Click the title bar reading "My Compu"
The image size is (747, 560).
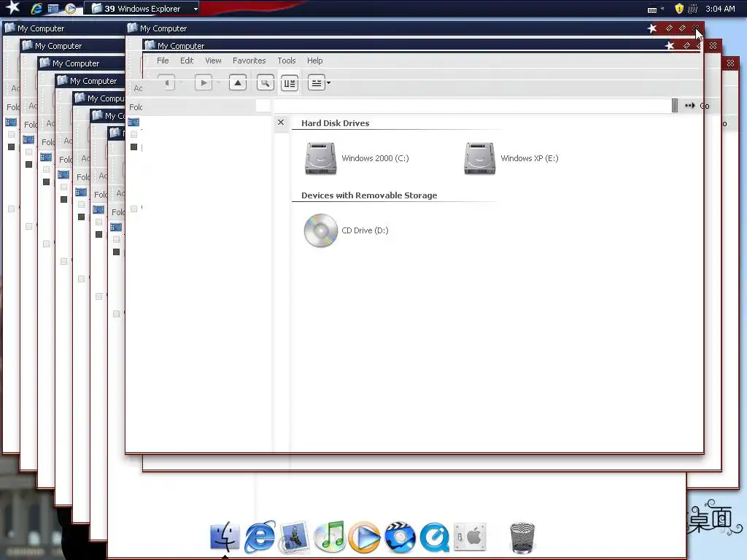(x=98, y=98)
